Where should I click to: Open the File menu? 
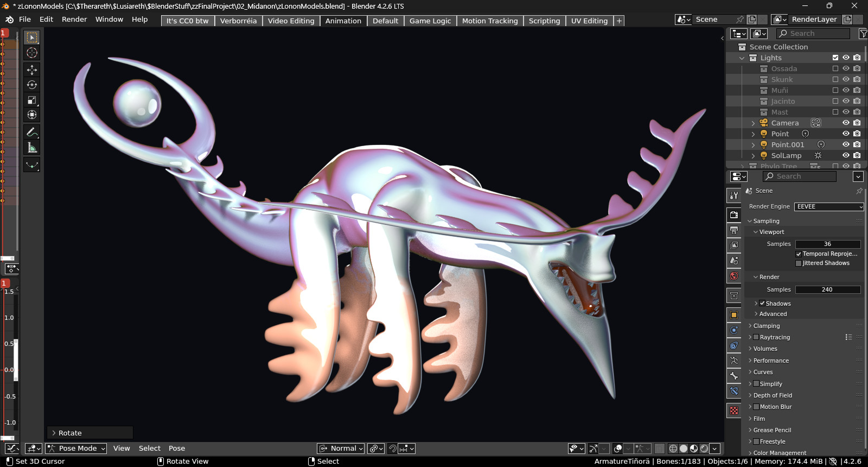[25, 20]
